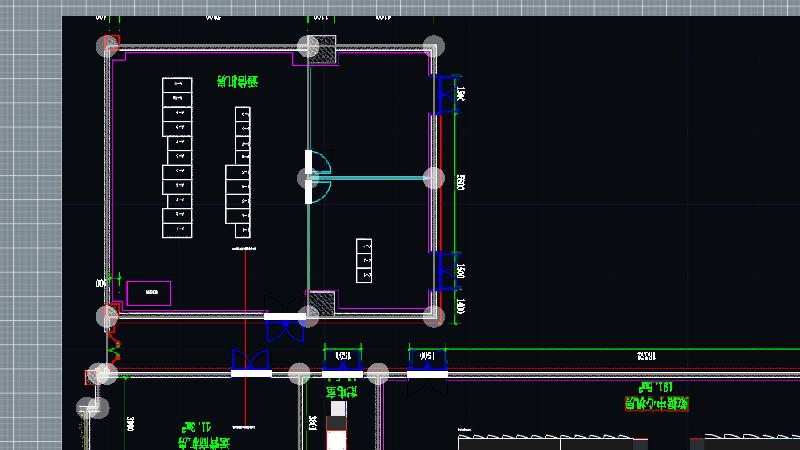The height and width of the screenshot is (450, 800).
Task: Click the node marker at the central door
Action: coord(309,178)
